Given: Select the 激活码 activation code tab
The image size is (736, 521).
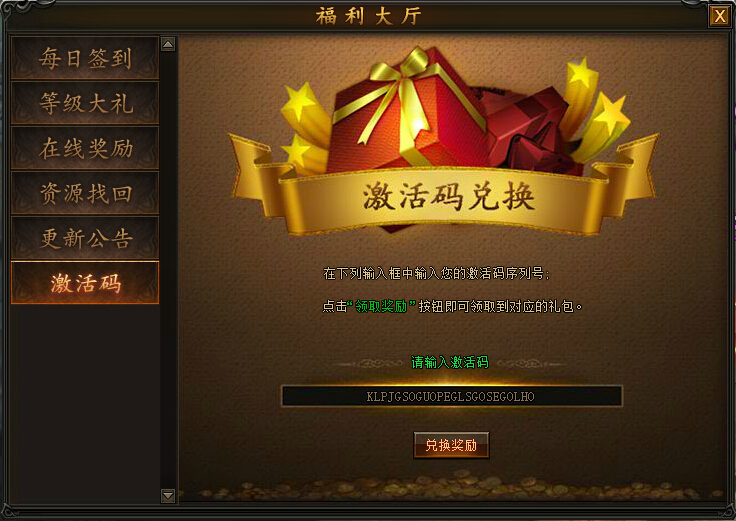Looking at the screenshot, I should pos(85,283).
